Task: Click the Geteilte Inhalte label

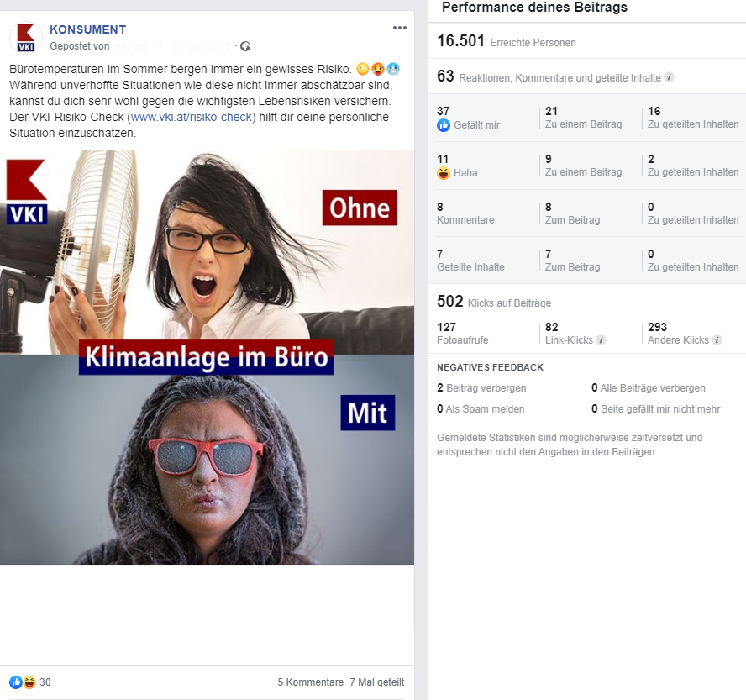Action: click(470, 267)
